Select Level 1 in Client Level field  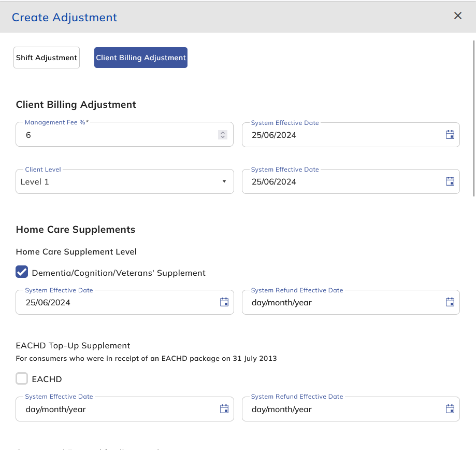(104, 181)
